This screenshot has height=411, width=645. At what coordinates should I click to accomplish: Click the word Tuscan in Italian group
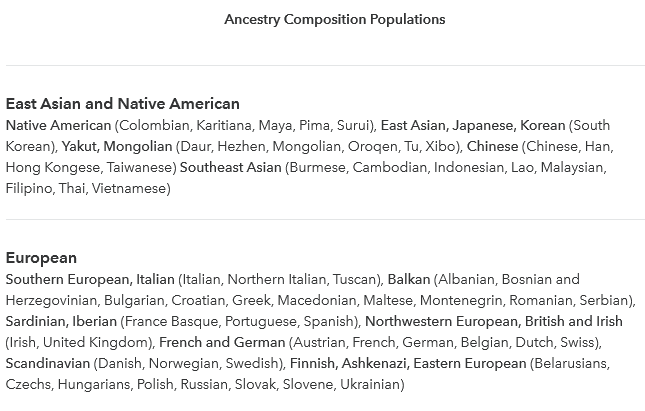(x=355, y=279)
